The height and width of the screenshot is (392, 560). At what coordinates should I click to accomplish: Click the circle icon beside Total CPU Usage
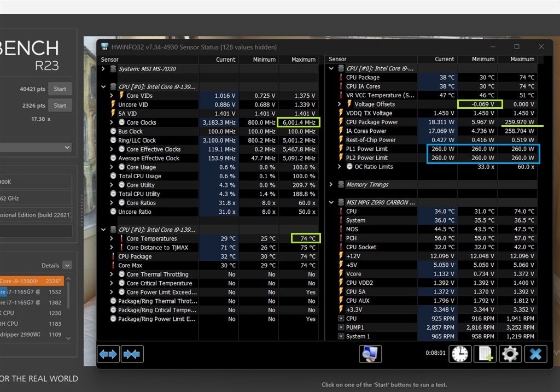pyautogui.click(x=113, y=175)
